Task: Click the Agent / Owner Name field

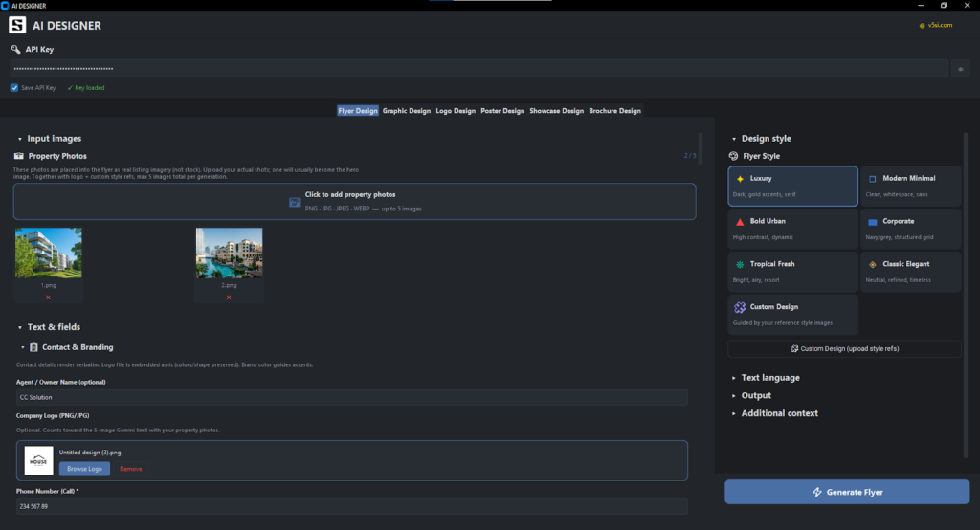Action: click(352, 397)
